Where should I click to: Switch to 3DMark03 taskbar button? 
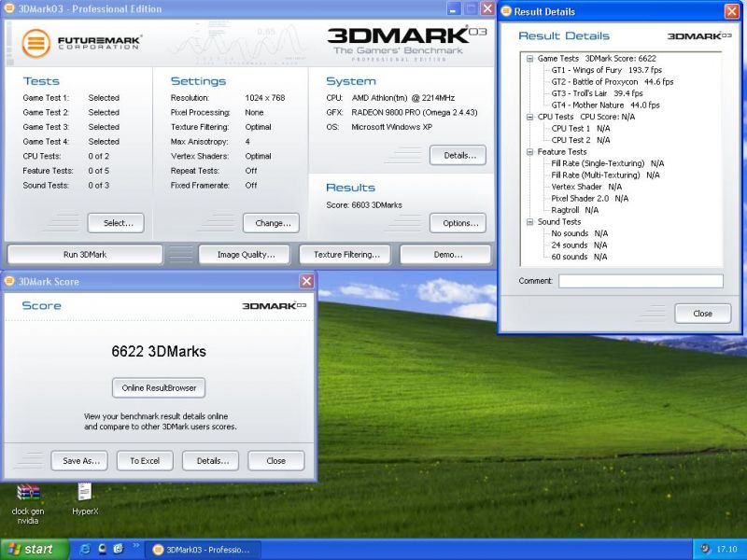[202, 550]
